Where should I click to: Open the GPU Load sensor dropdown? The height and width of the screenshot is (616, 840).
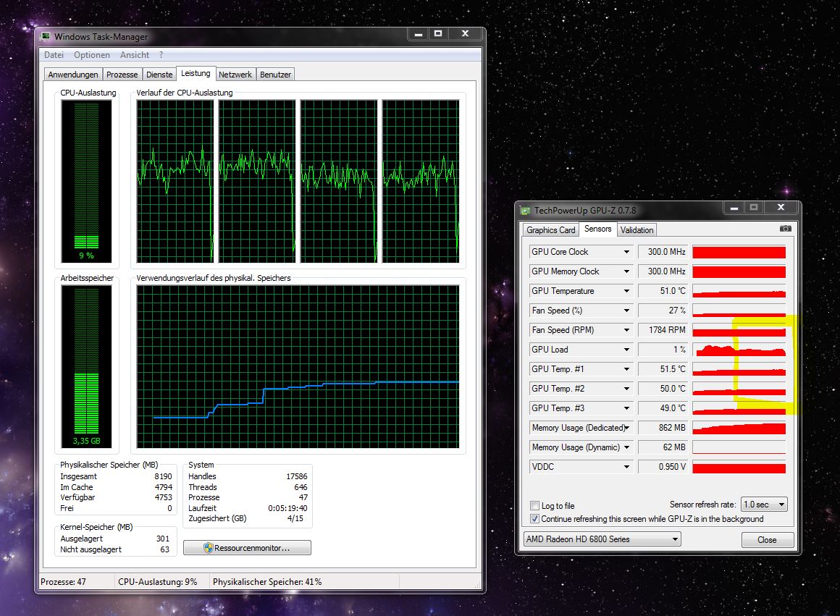coord(626,350)
